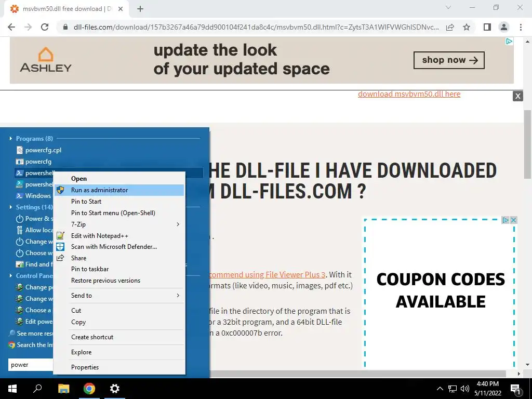Choose Pin to Start menu (Open-Shell)
This screenshot has height=399, width=532.
coord(119,212)
